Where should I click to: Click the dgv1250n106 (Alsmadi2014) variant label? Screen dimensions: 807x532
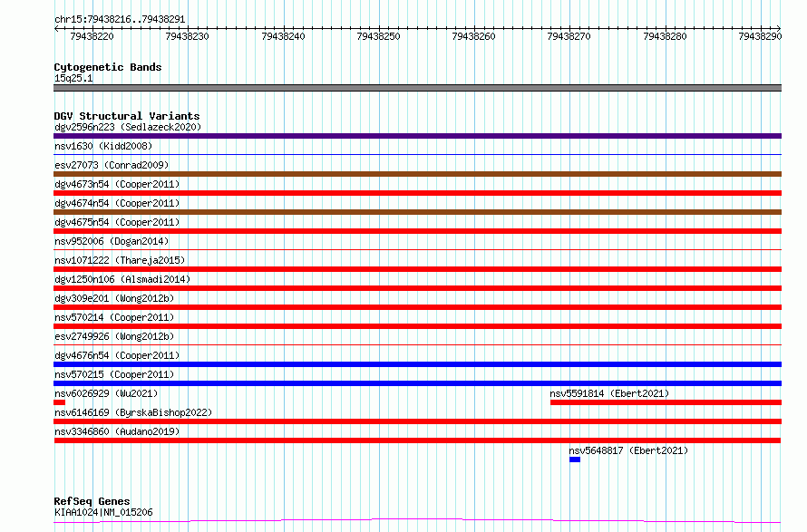click(x=122, y=279)
